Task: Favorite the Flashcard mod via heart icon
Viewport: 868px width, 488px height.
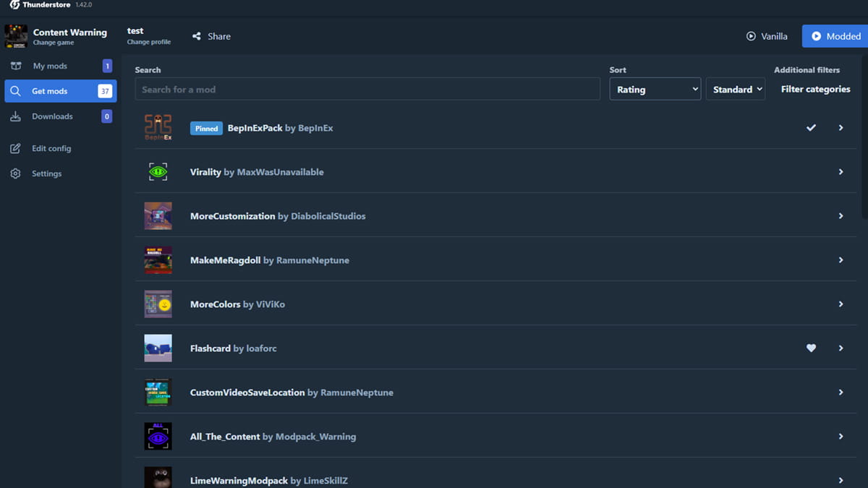Action: (811, 348)
